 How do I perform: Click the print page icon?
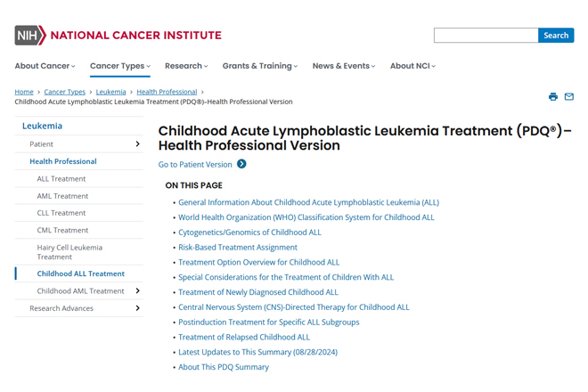[x=552, y=97]
